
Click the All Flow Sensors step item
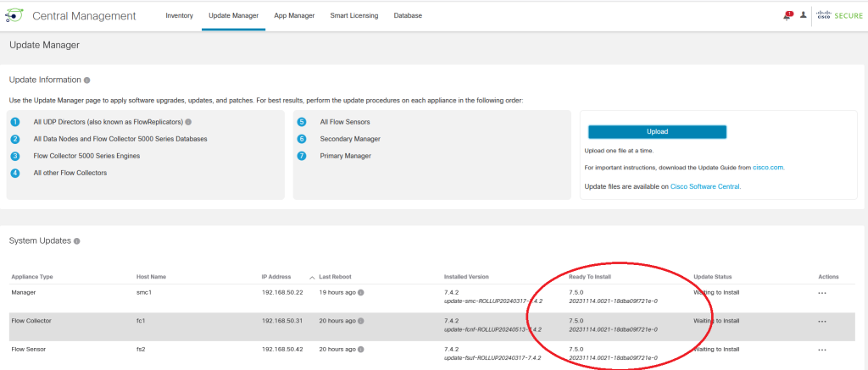click(345, 122)
